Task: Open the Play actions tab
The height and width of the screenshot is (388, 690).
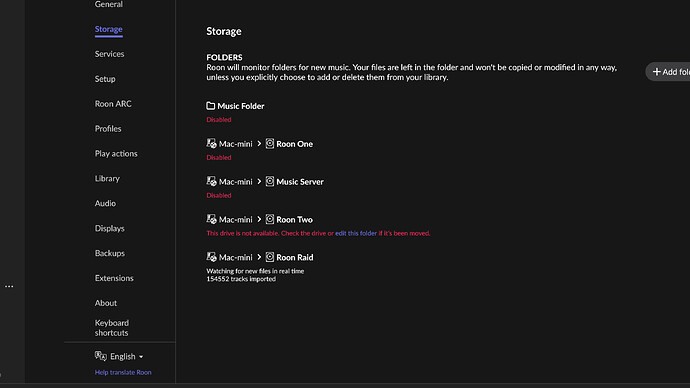Action: click(116, 154)
